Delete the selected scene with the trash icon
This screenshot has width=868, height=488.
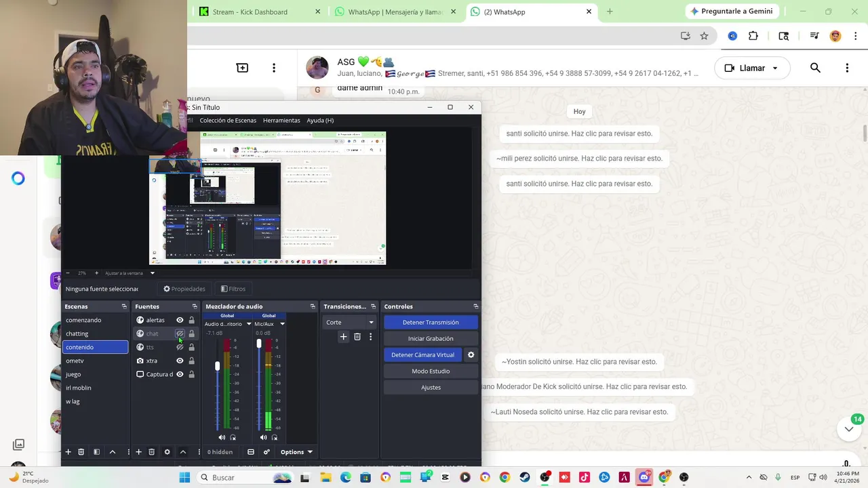click(x=81, y=452)
